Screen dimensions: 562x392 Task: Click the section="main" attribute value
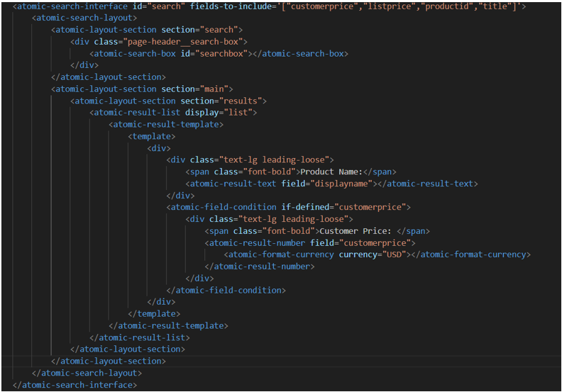click(214, 89)
